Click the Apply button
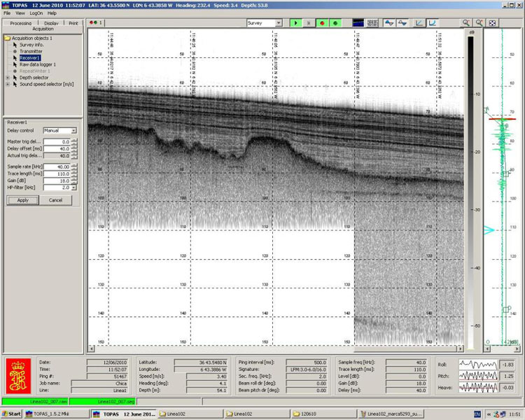525x420 pixels. coord(23,200)
